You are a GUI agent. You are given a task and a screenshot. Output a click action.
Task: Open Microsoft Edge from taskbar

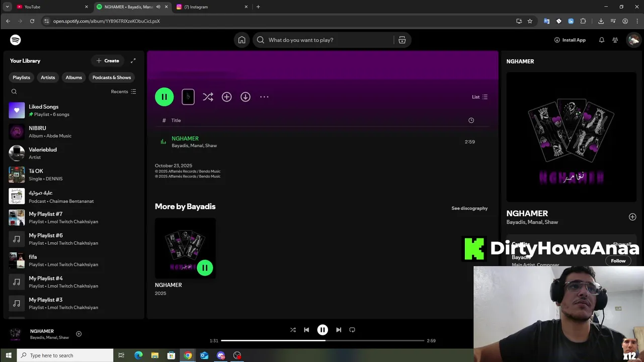click(138, 355)
